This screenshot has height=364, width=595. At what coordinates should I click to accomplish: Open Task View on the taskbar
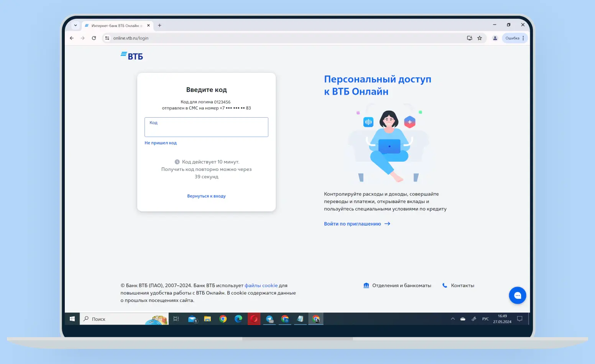(176, 319)
